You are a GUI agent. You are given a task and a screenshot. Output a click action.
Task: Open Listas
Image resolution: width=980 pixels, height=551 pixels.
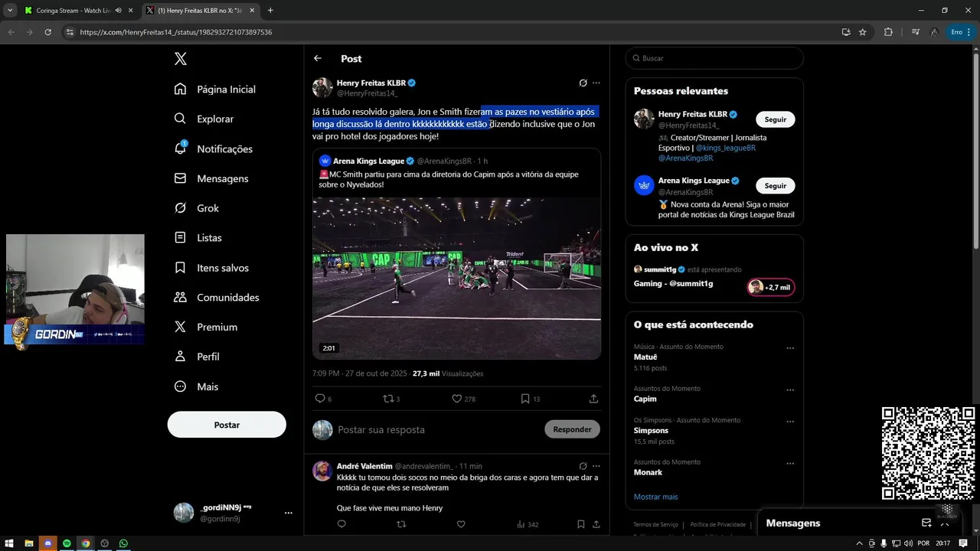(198, 238)
